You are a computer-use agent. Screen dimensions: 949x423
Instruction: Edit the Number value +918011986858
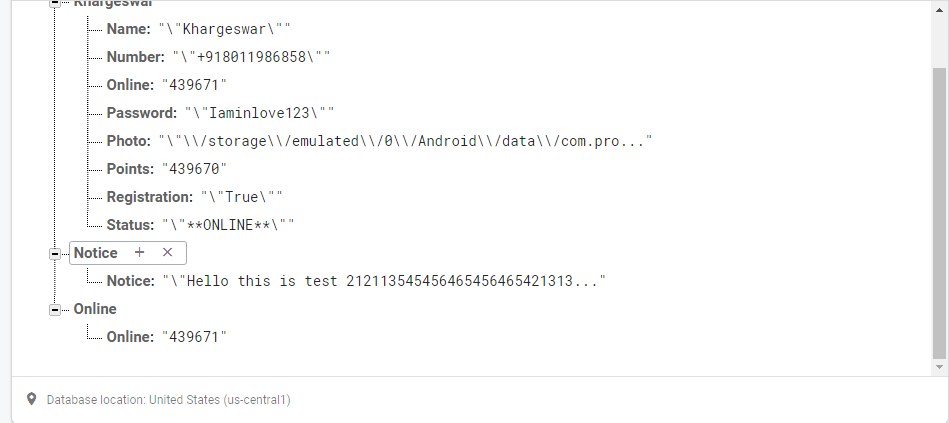[x=250, y=57]
